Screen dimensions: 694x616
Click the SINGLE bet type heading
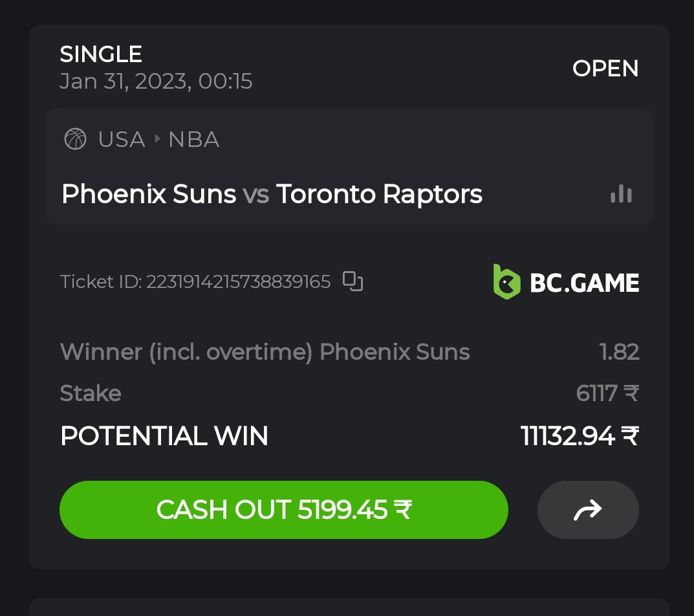coord(101,54)
